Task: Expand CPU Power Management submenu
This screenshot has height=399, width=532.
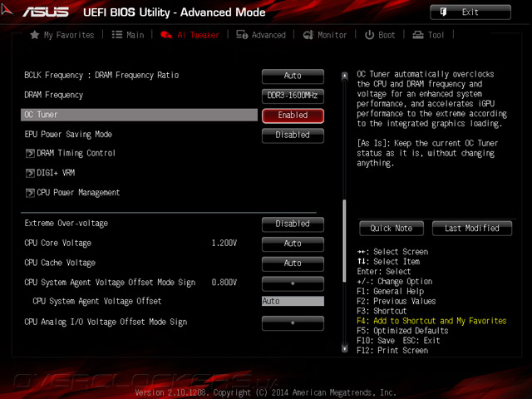Action: [78, 193]
